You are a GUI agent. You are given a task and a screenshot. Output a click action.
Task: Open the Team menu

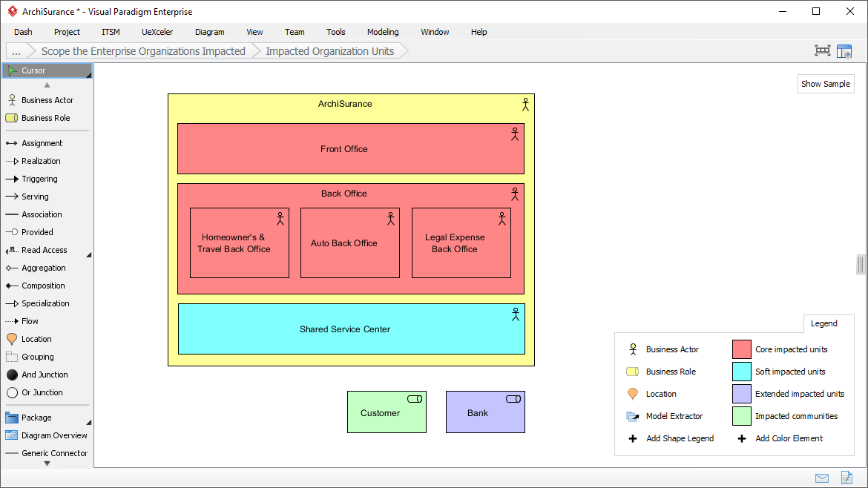(295, 32)
